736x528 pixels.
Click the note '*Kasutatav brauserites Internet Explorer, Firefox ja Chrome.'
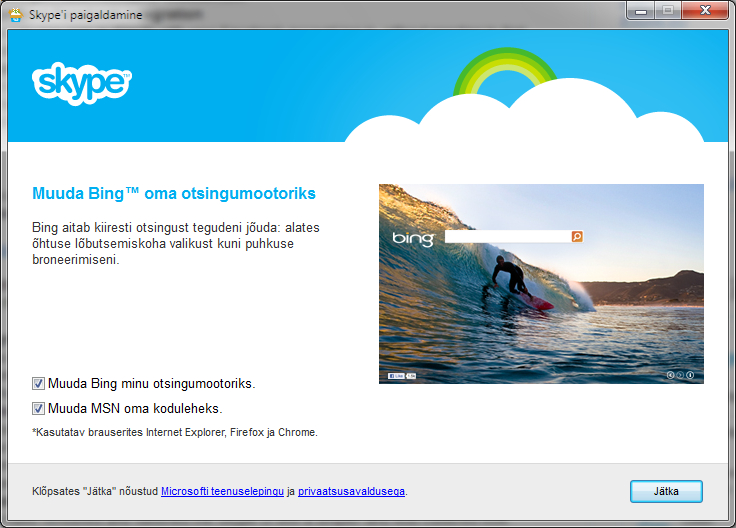pos(175,432)
